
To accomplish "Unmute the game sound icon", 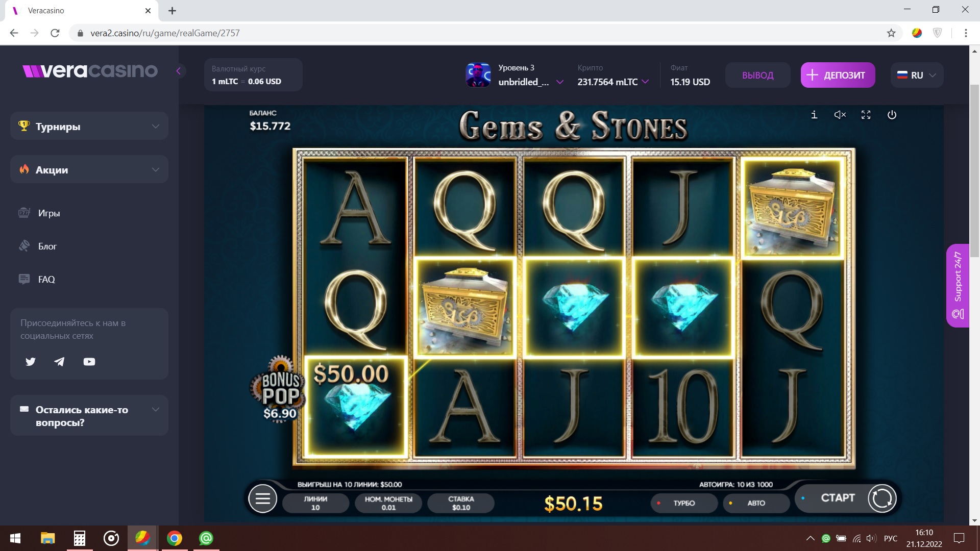I will pos(840,115).
